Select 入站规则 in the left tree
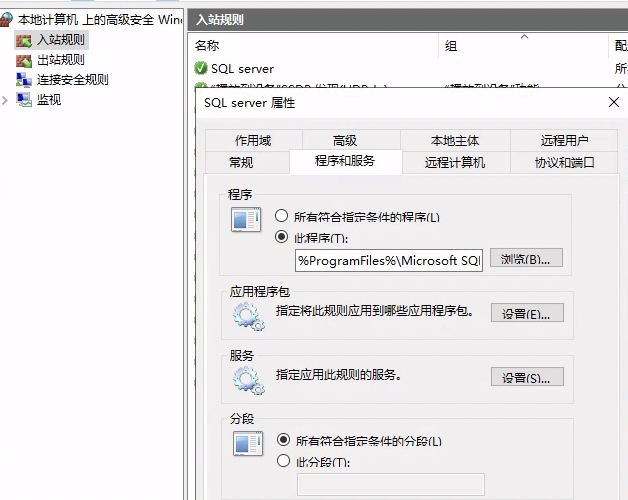Viewport: 628px width, 500px height. tap(61, 40)
